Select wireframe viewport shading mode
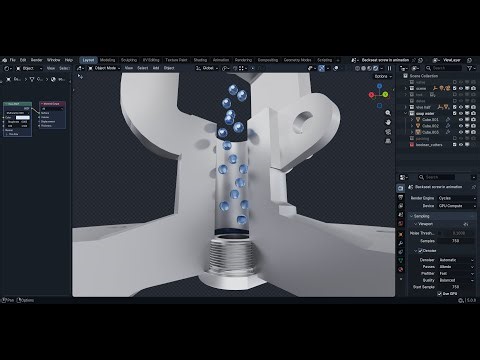Image resolution: width=480 pixels, height=360 pixels. pyautogui.click(x=358, y=68)
